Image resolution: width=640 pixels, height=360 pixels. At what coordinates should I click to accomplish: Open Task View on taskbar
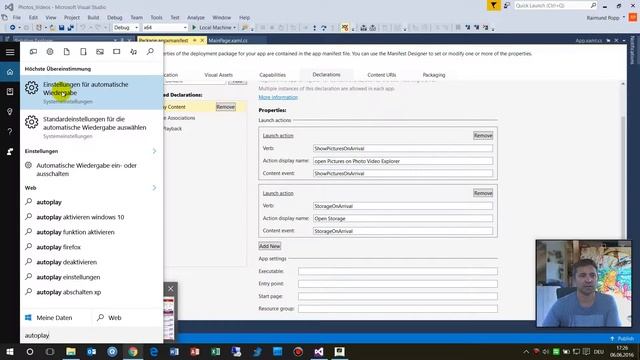50,351
